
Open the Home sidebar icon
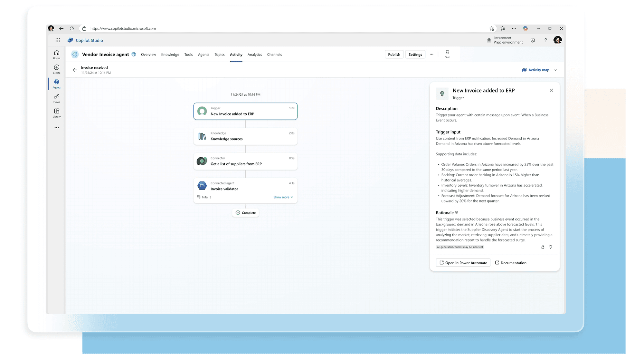coord(57,54)
